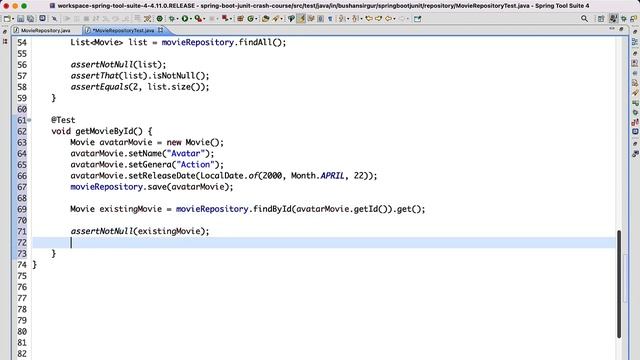Click the "Avatar" string literal
Image resolution: width=640 pixels, height=360 pixels.
(x=186, y=153)
